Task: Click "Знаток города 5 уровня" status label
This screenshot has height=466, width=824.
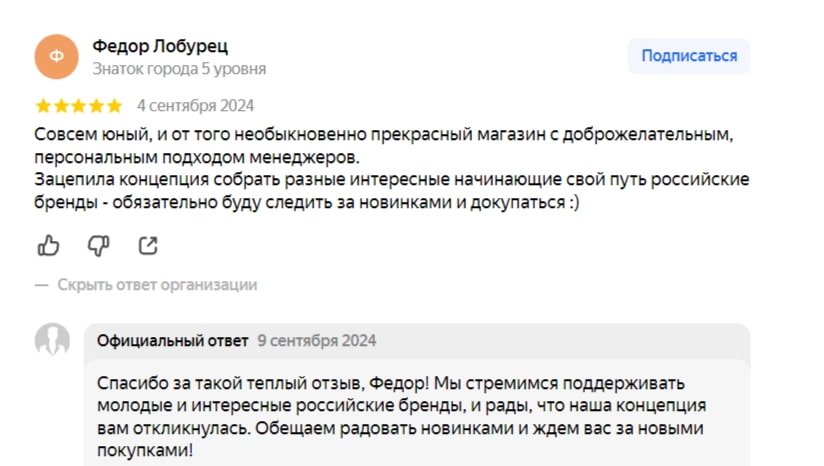Action: tap(179, 69)
